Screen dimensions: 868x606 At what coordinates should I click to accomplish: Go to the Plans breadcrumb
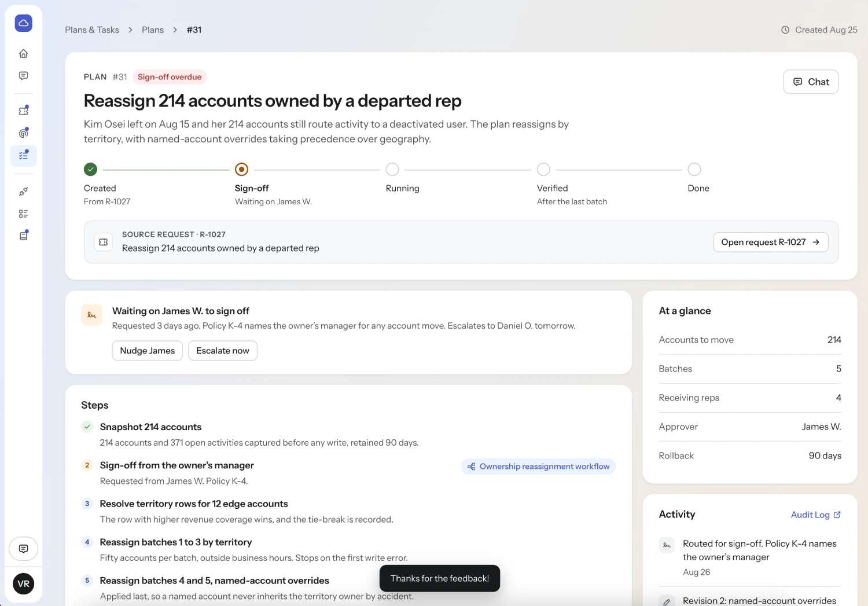pos(153,30)
